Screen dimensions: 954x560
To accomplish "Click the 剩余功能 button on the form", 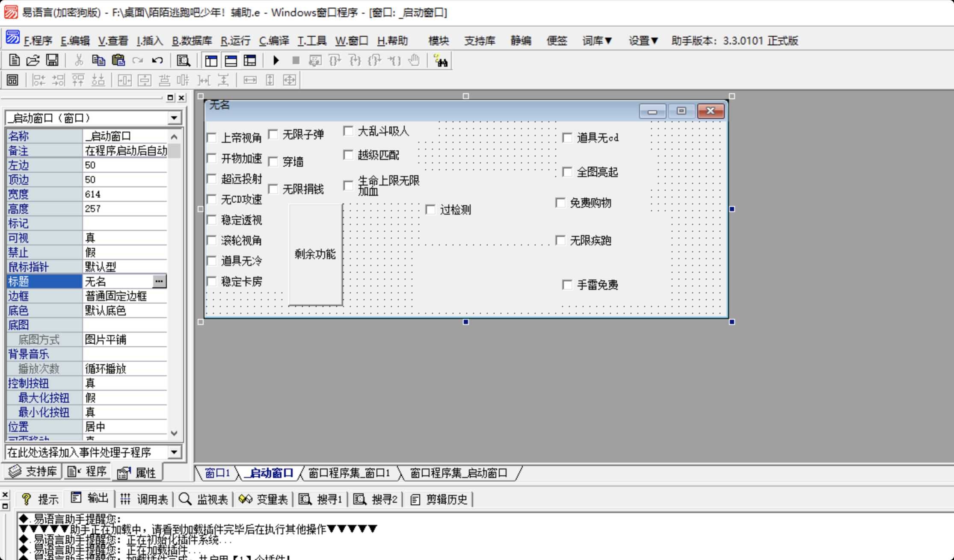I will click(315, 254).
